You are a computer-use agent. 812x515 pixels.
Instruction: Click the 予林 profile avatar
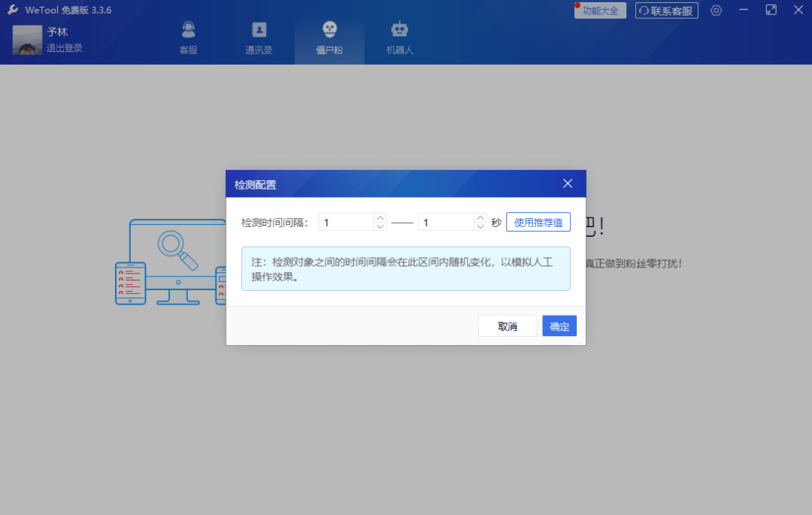coord(28,40)
